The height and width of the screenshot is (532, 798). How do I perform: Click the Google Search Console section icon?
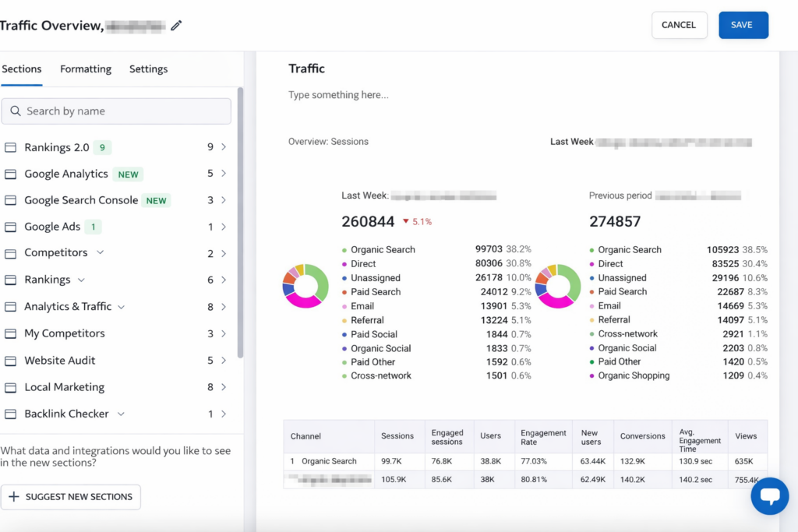[11, 200]
